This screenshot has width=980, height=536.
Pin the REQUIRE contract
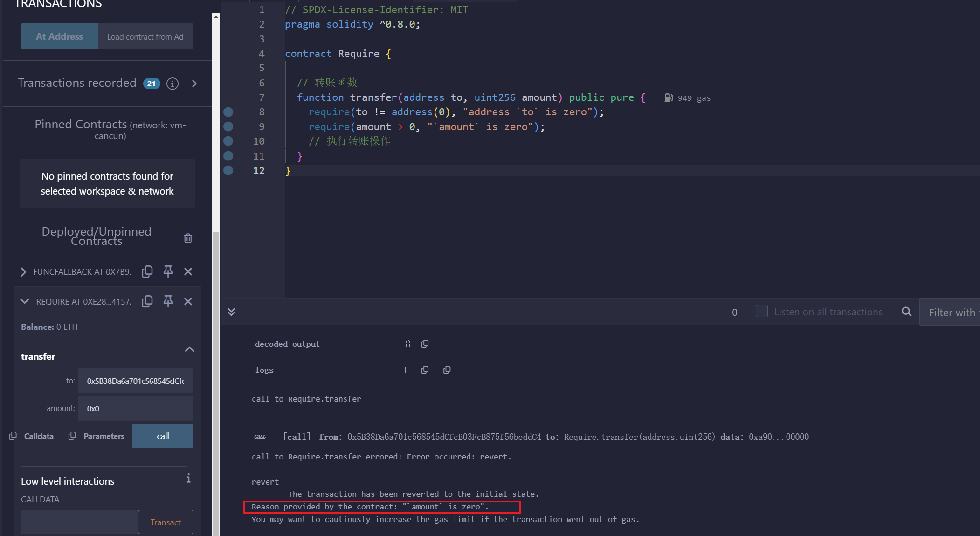tap(168, 301)
